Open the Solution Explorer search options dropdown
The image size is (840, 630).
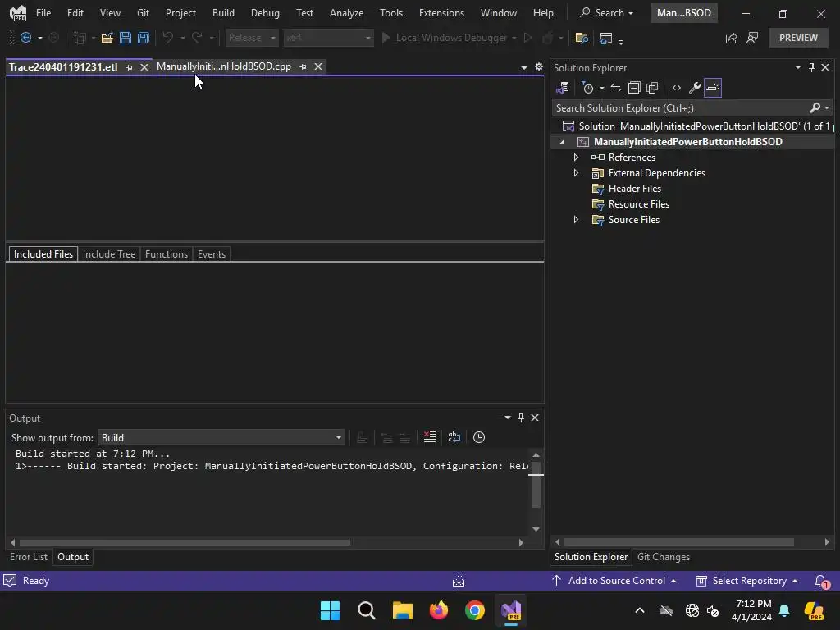pyautogui.click(x=827, y=108)
